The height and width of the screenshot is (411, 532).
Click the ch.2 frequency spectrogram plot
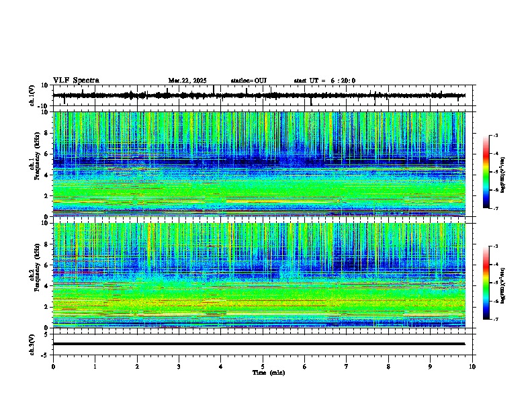259,275
